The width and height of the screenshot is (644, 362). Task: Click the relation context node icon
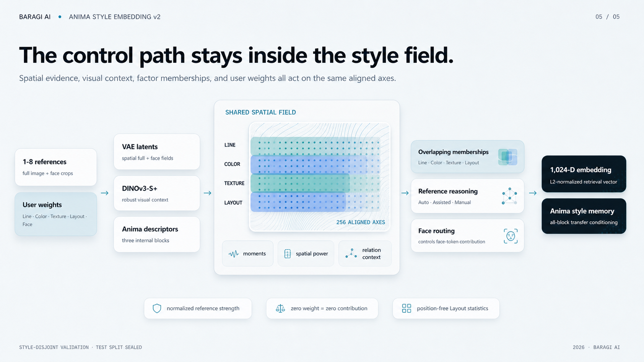pos(351,253)
